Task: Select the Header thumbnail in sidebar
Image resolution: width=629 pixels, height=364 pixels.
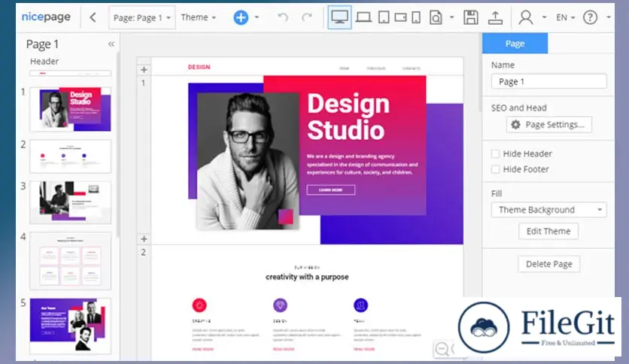Action: tap(70, 74)
